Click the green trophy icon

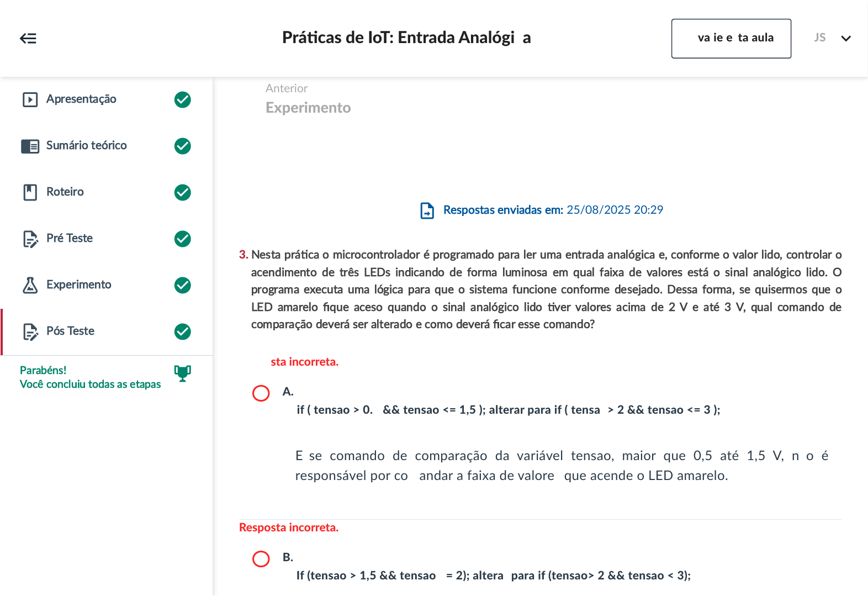[182, 373]
